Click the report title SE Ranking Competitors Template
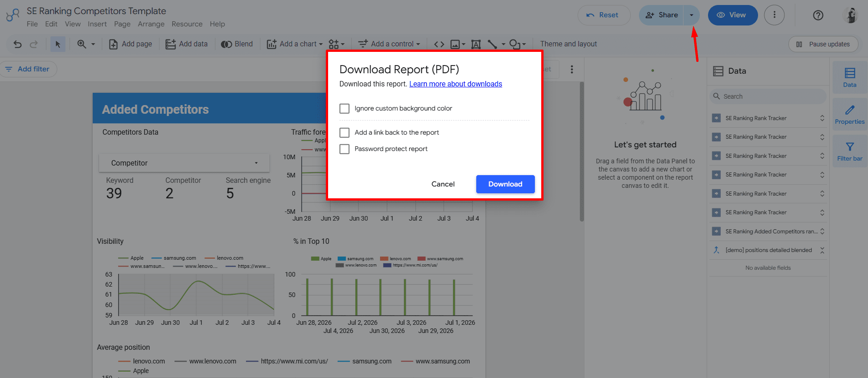The width and height of the screenshot is (868, 378). [96, 11]
